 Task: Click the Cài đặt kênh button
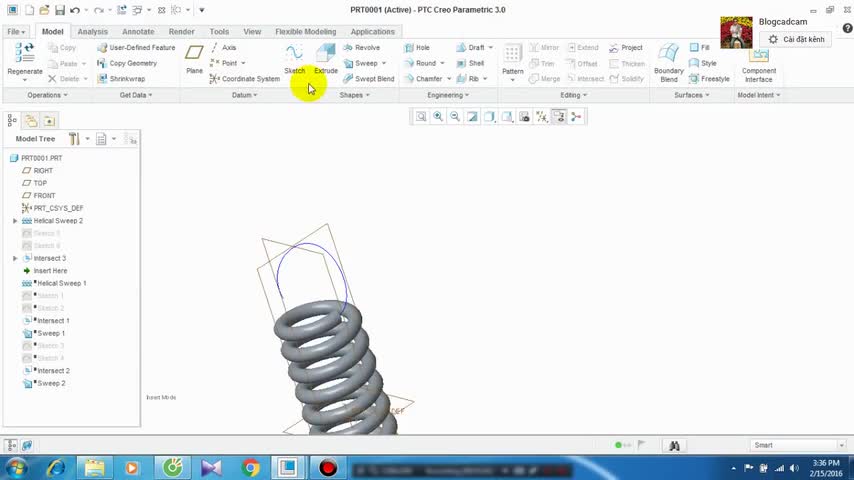point(796,39)
